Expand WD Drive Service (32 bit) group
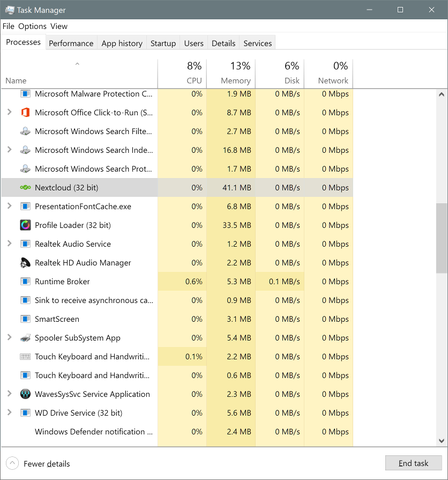This screenshot has width=448, height=480. point(10,412)
